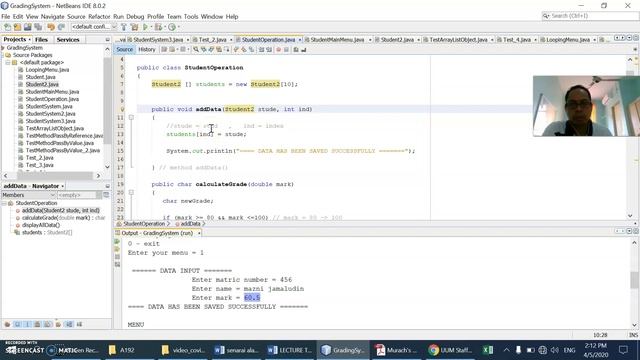Toggle show inherited members filter in Navigator
Screen dimensions: 640x360
pyautogui.click(x=7, y=324)
